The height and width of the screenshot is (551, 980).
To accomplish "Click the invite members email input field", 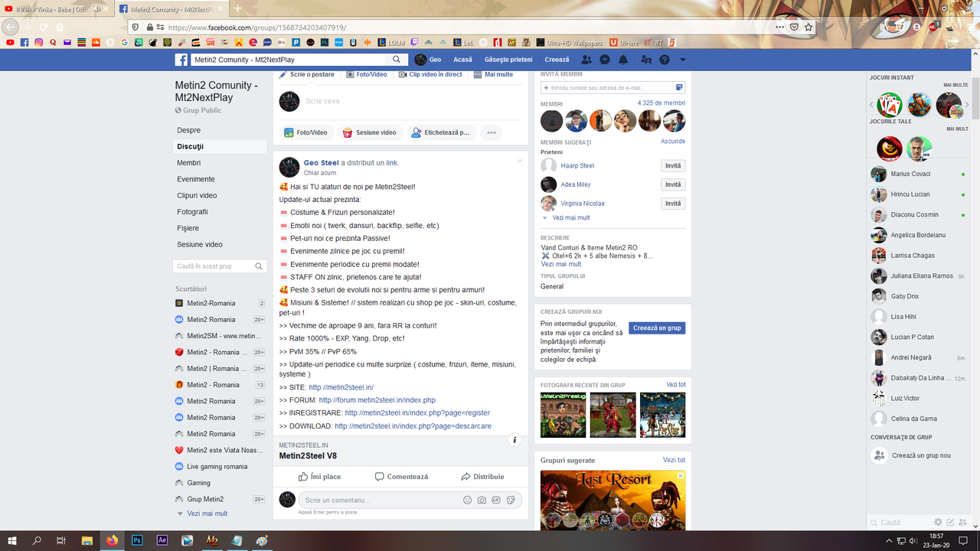I will (612, 88).
